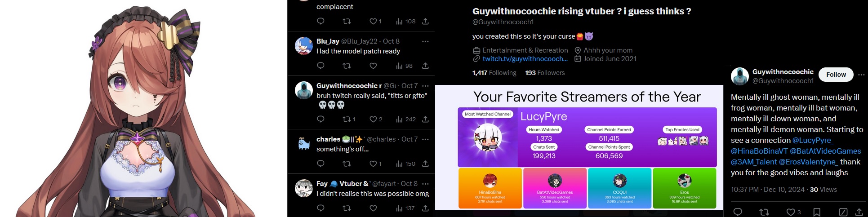Image resolution: width=868 pixels, height=217 pixels.
Task: Share the Guywithnocoochie "titts or gfto" tweet
Action: (x=425, y=120)
